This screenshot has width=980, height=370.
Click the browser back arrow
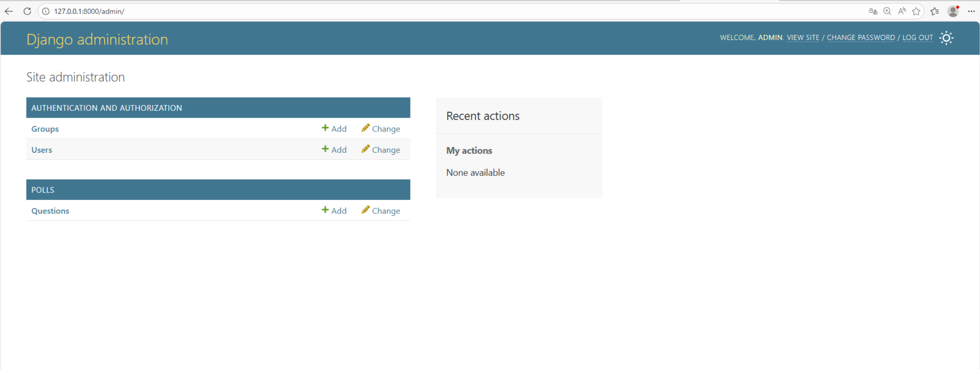[x=9, y=11]
